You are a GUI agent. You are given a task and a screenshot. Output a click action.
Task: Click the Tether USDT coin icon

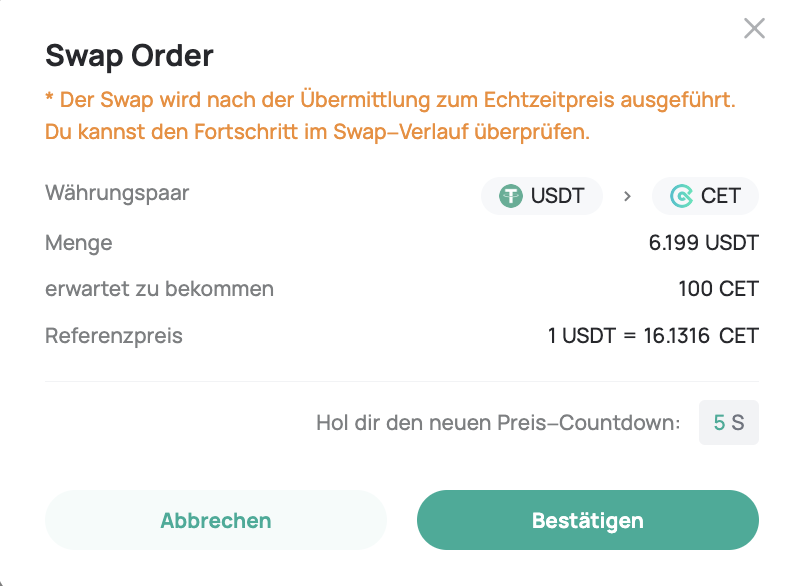coord(511,196)
